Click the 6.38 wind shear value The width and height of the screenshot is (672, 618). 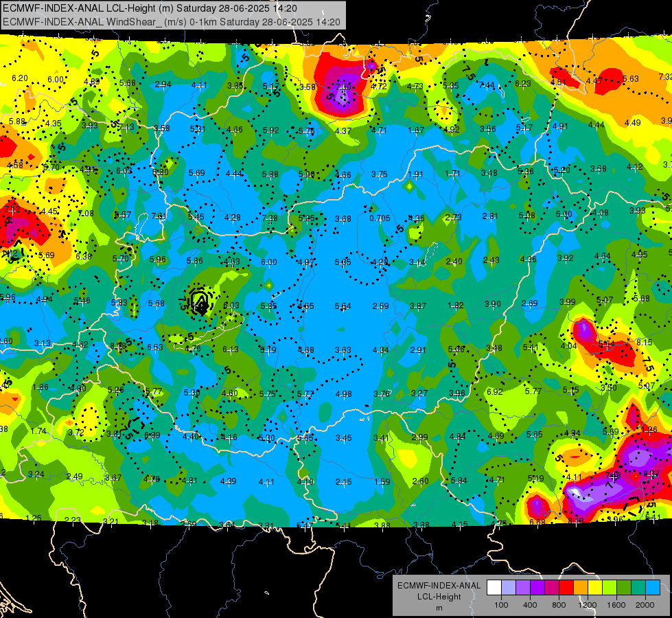click(x=84, y=256)
